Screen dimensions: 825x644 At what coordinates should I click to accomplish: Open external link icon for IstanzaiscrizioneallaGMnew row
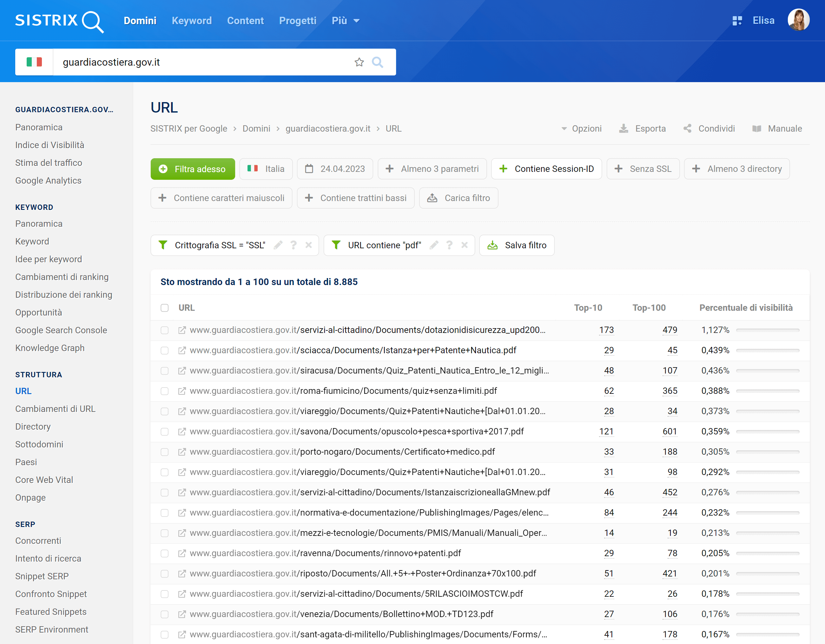click(182, 493)
